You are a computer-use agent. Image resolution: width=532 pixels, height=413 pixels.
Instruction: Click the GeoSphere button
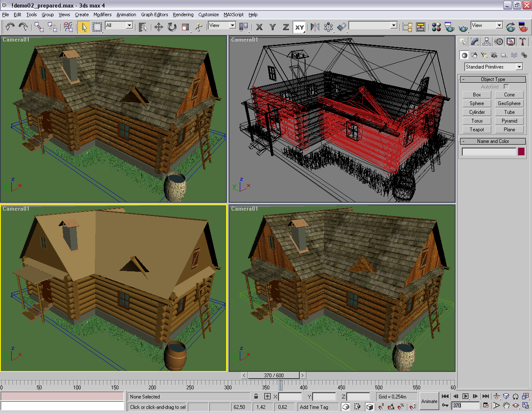point(509,103)
